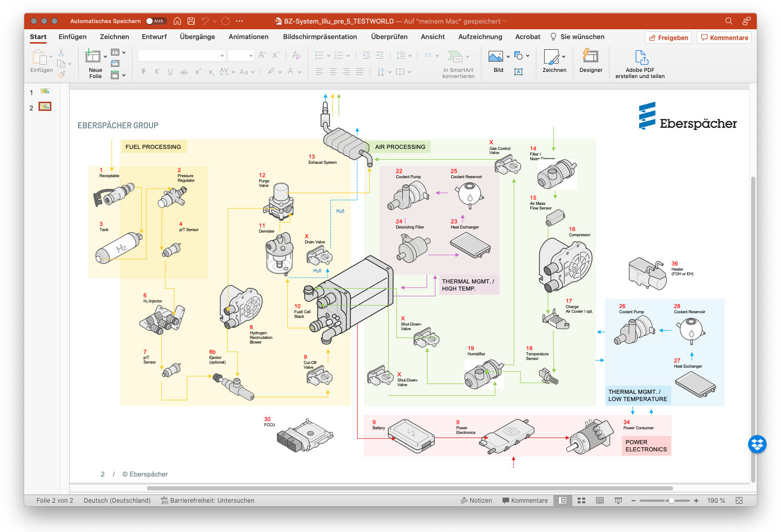Click the Freigeben button
The image size is (781, 532).
point(668,37)
